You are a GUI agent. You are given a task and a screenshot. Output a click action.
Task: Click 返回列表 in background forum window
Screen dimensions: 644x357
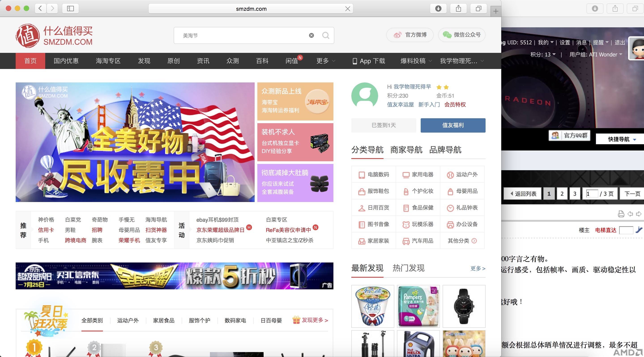click(522, 194)
